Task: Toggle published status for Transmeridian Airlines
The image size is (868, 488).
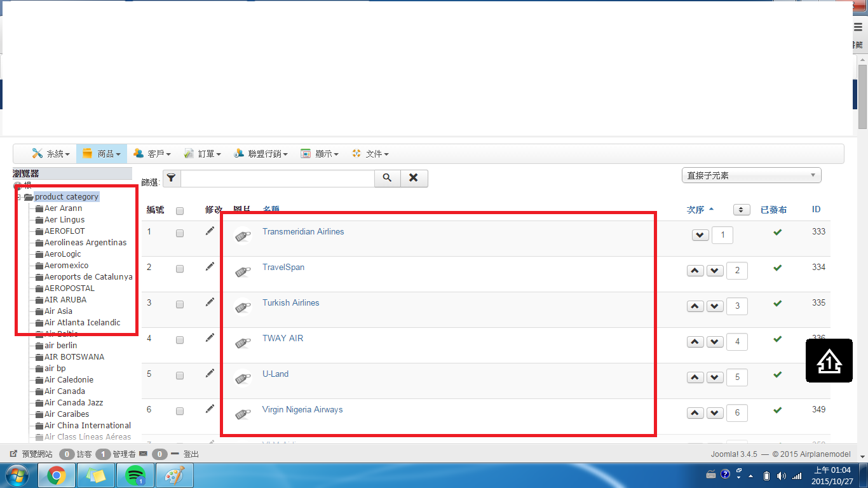Action: [777, 233]
